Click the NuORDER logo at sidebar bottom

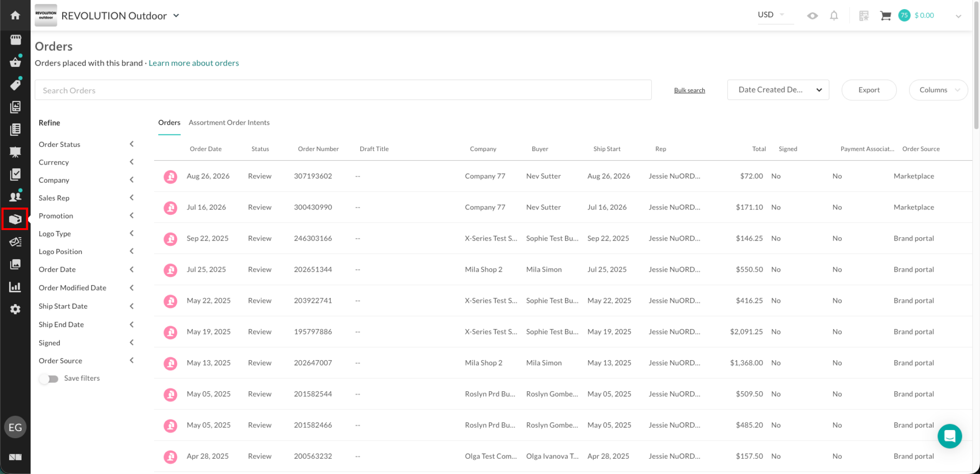click(x=15, y=457)
